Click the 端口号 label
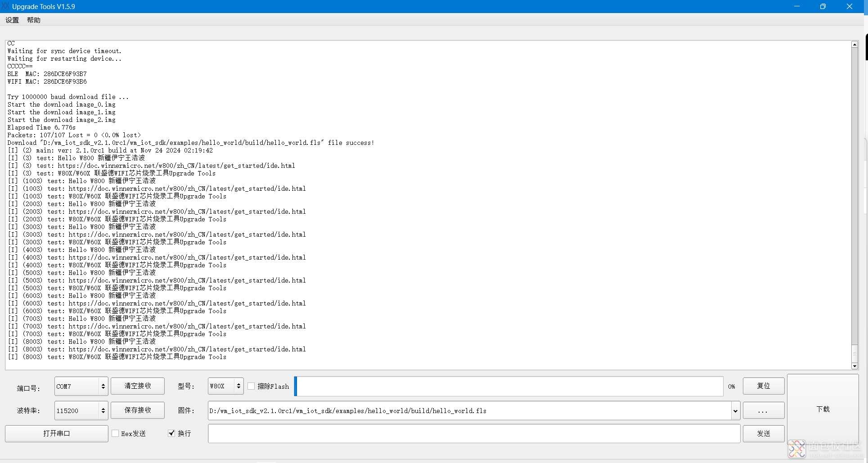This screenshot has height=463, width=868. [x=28, y=388]
